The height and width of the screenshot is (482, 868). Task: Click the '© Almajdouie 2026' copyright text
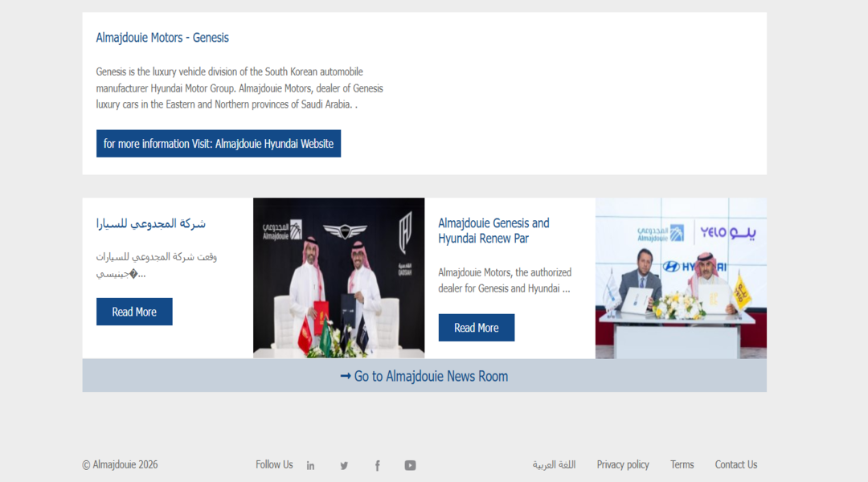pos(120,465)
